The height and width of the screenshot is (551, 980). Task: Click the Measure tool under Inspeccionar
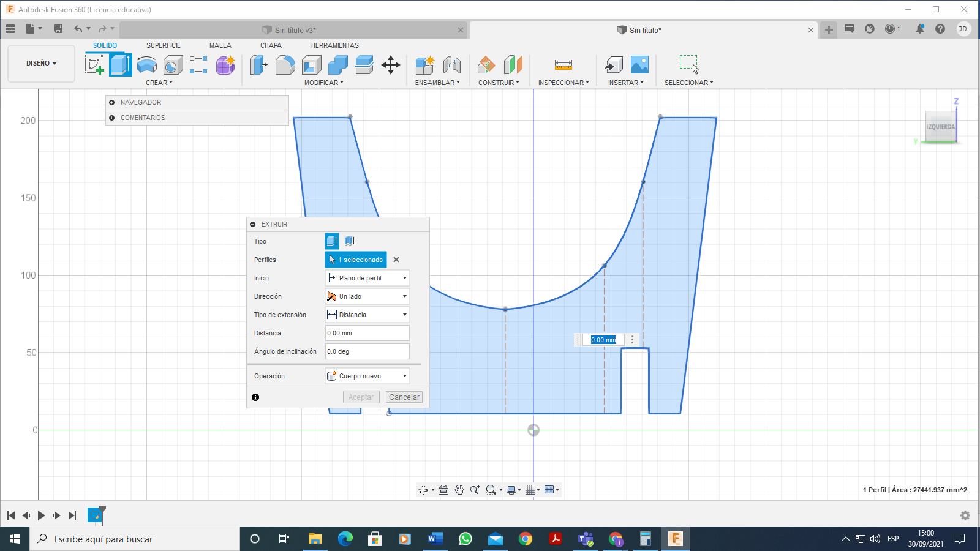tap(563, 64)
